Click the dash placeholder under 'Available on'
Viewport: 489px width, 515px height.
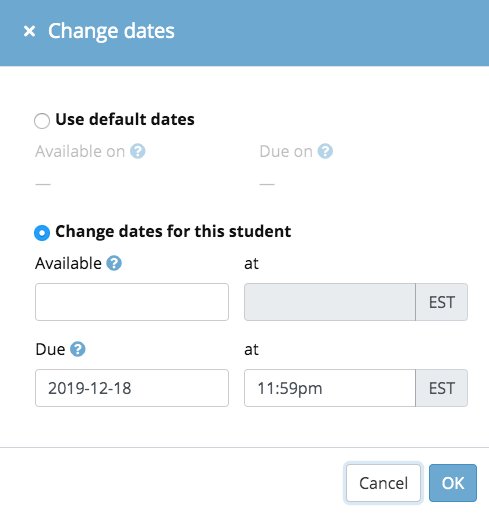43,184
